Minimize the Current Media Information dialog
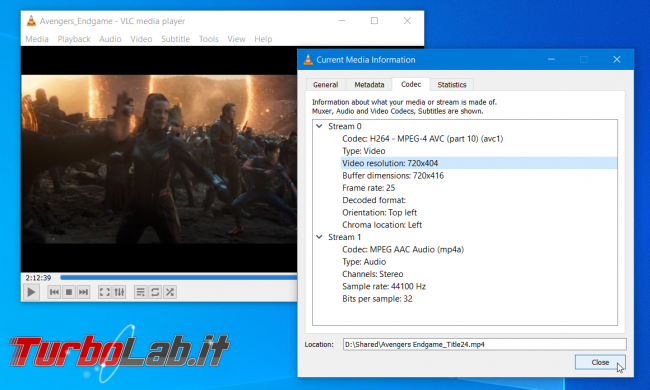 coord(551,60)
